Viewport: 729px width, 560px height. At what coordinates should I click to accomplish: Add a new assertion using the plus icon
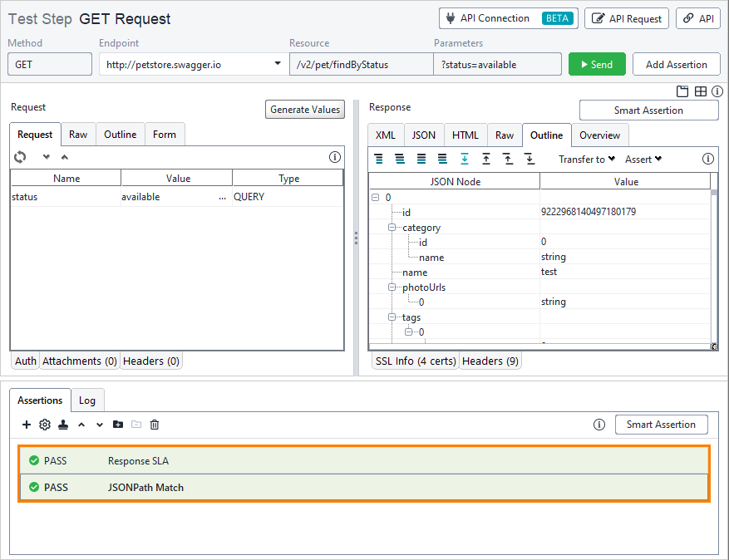(26, 425)
